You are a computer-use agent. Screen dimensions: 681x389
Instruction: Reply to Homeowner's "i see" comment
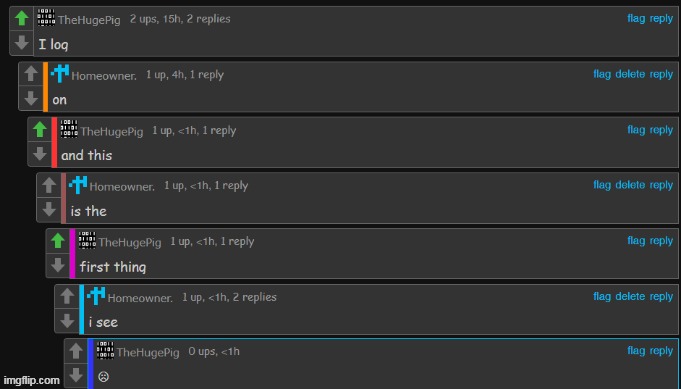661,297
